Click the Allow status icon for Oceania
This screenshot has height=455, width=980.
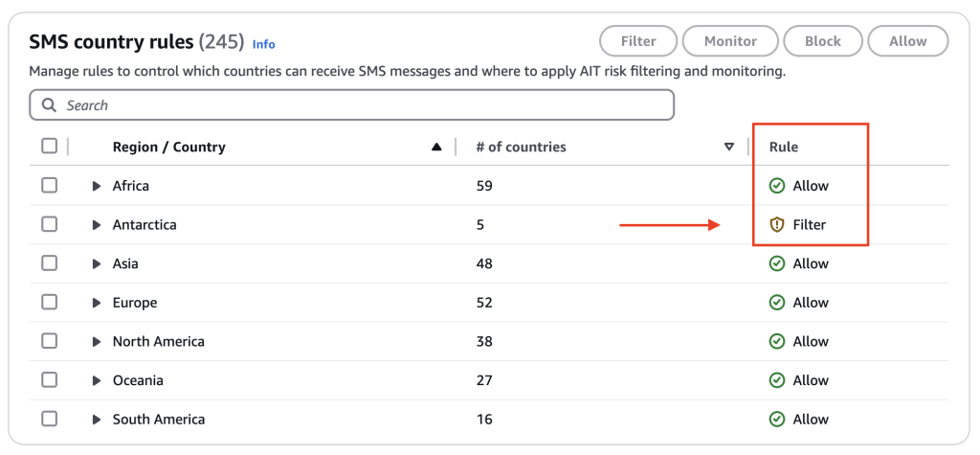777,380
